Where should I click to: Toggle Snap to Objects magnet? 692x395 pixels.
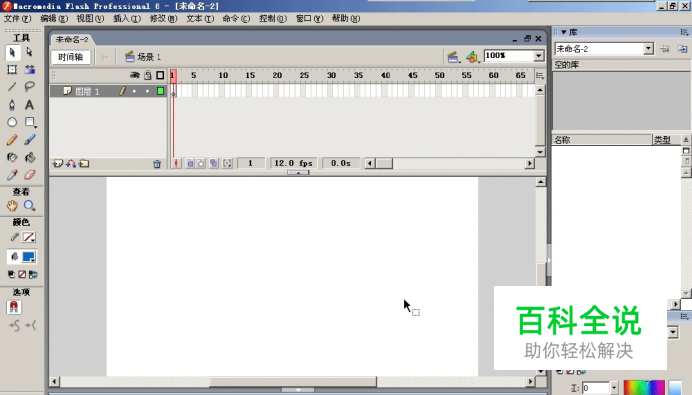[x=14, y=307]
